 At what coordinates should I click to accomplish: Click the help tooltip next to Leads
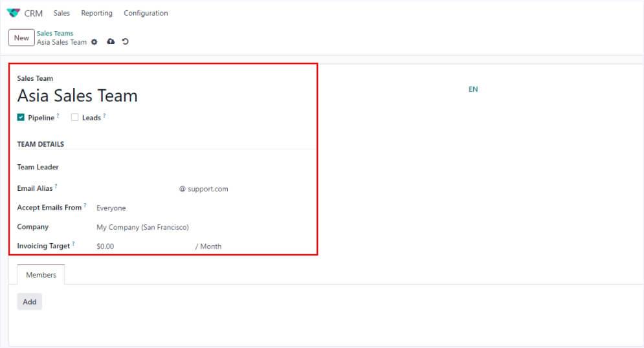point(104,116)
